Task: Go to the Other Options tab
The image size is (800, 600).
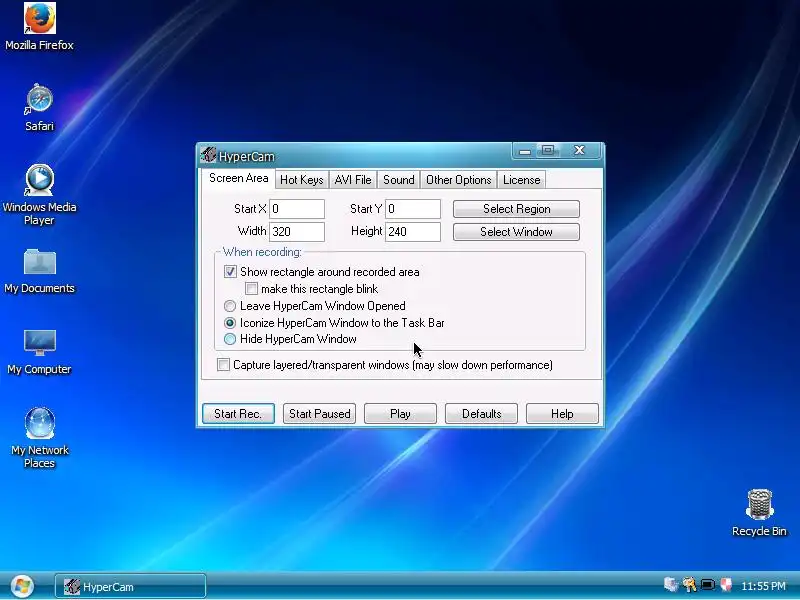Action: click(458, 180)
